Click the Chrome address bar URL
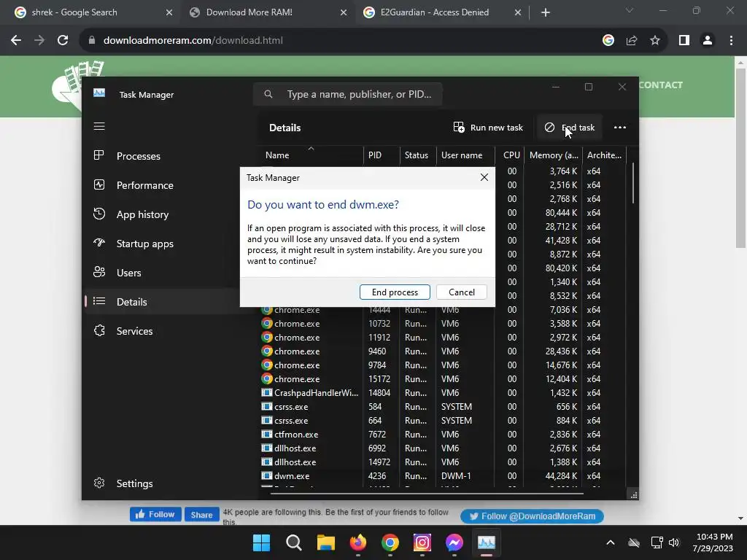 click(x=193, y=41)
